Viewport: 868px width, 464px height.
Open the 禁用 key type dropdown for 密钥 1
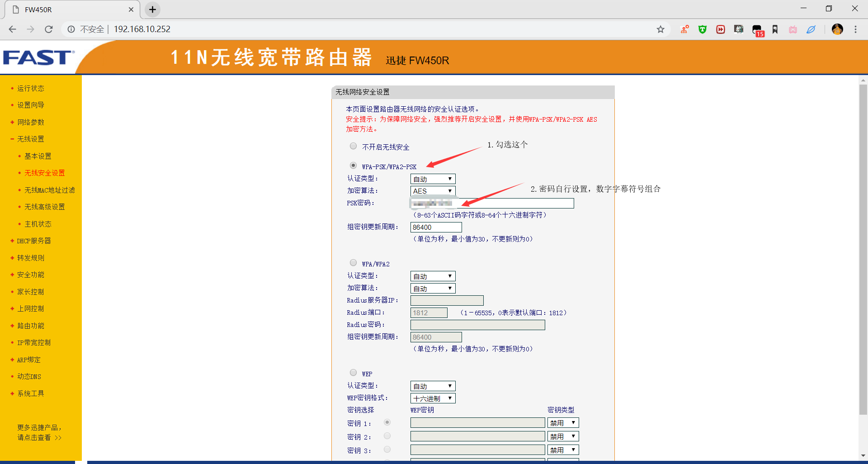[563, 422]
